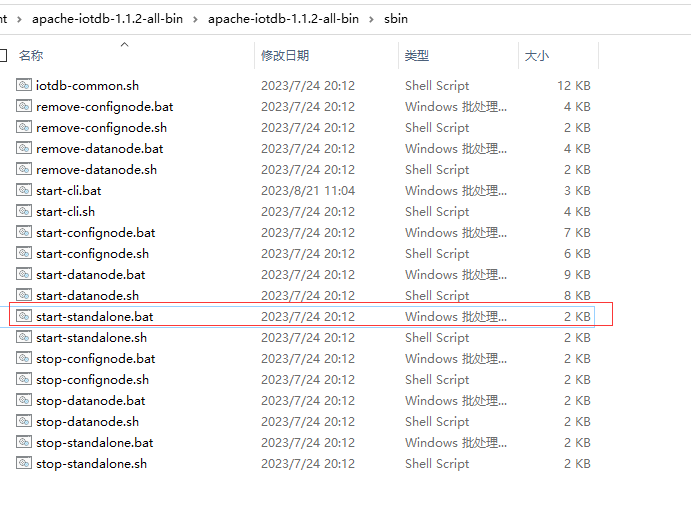Click the remove-datanode.sh file icon
Image resolution: width=691 pixels, height=511 pixels.
(24, 169)
